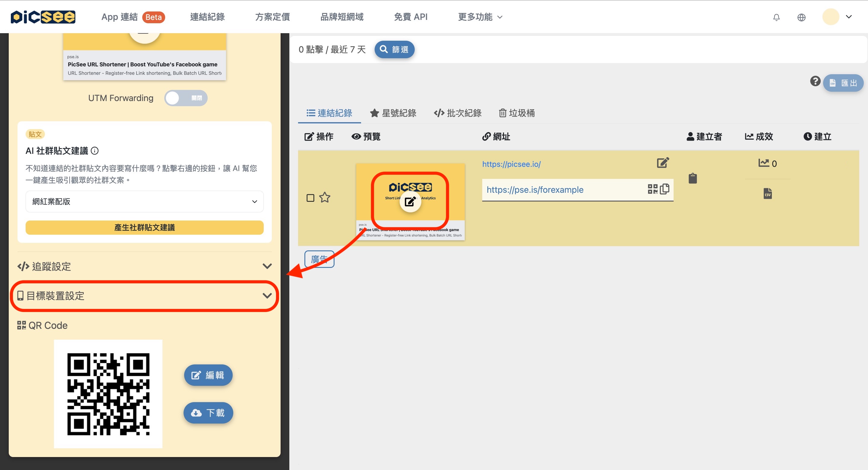Open 品牌短網域 page
868x470 pixels.
(342, 17)
